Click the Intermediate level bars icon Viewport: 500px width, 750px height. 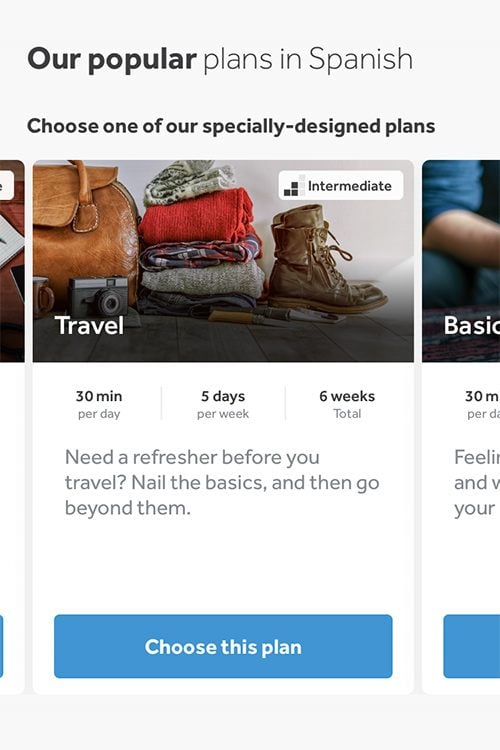tap(291, 186)
